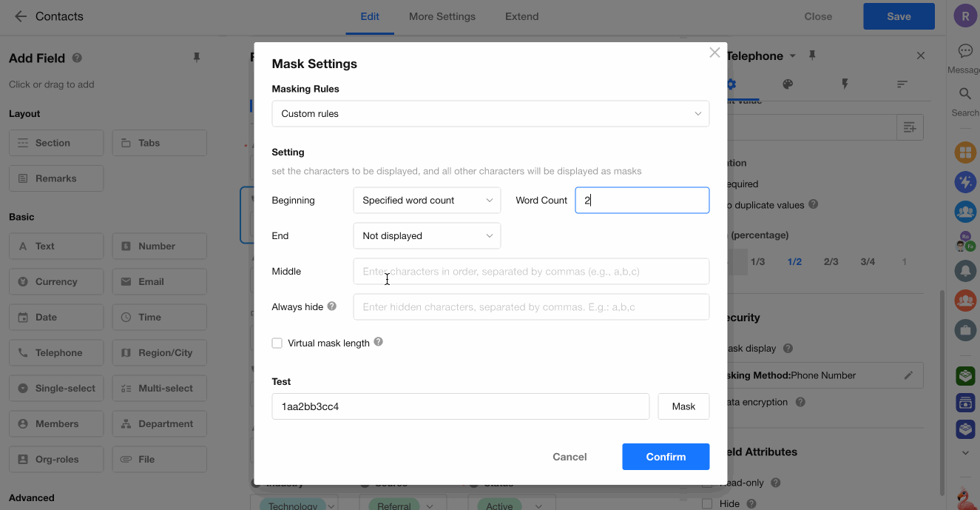Switch to the More Settings tab
Viewport: 980px width, 510px height.
pos(442,16)
